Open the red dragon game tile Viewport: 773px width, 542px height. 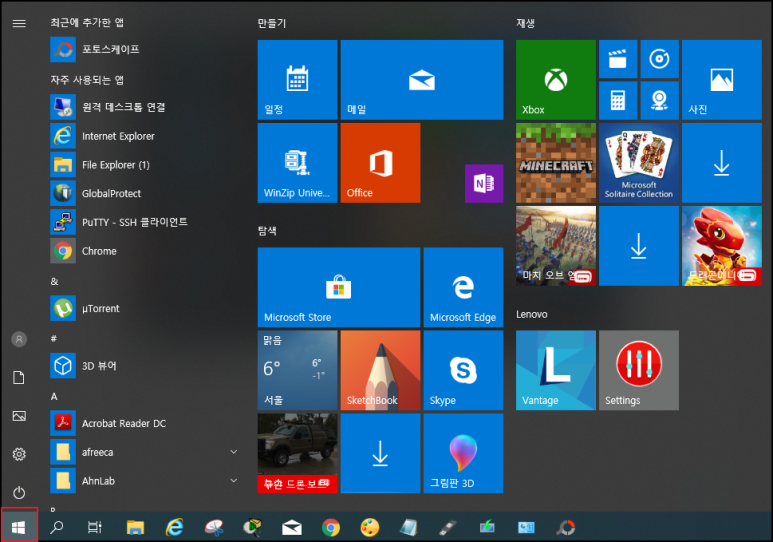722,246
